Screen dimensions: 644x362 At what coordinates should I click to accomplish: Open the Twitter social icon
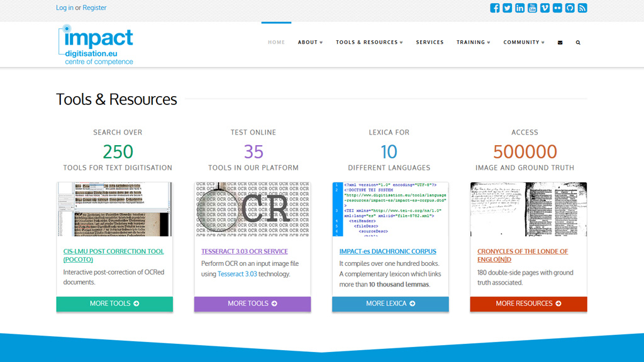(508, 8)
